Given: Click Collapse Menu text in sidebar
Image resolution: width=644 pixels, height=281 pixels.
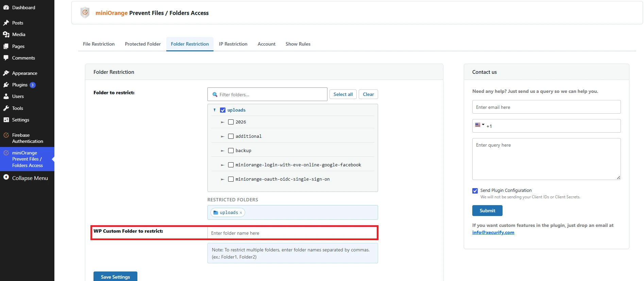Looking at the screenshot, I should (x=30, y=178).
